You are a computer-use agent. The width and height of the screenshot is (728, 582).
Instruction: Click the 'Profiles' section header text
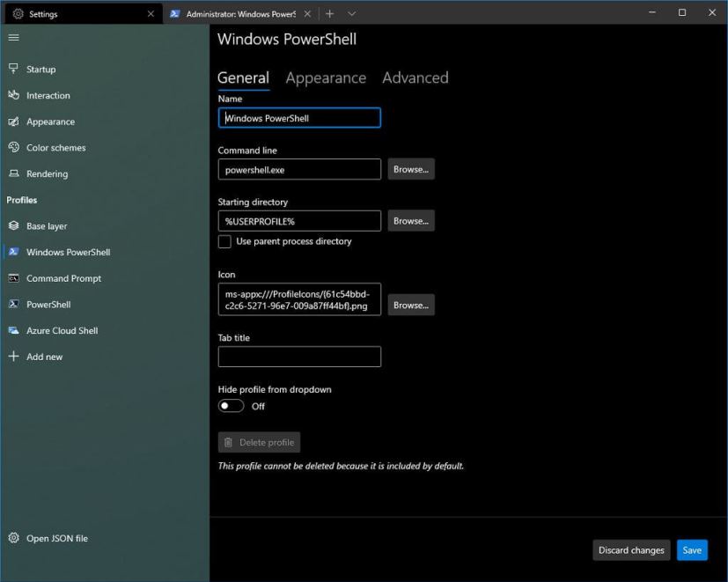coord(22,200)
